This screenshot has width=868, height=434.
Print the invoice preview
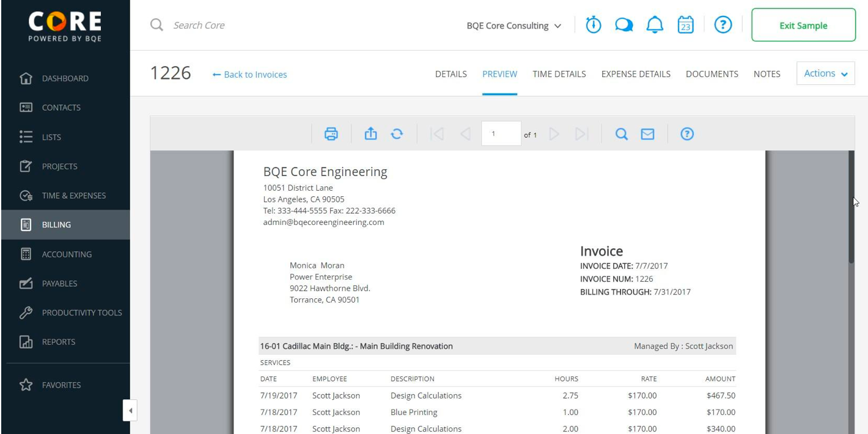click(331, 134)
